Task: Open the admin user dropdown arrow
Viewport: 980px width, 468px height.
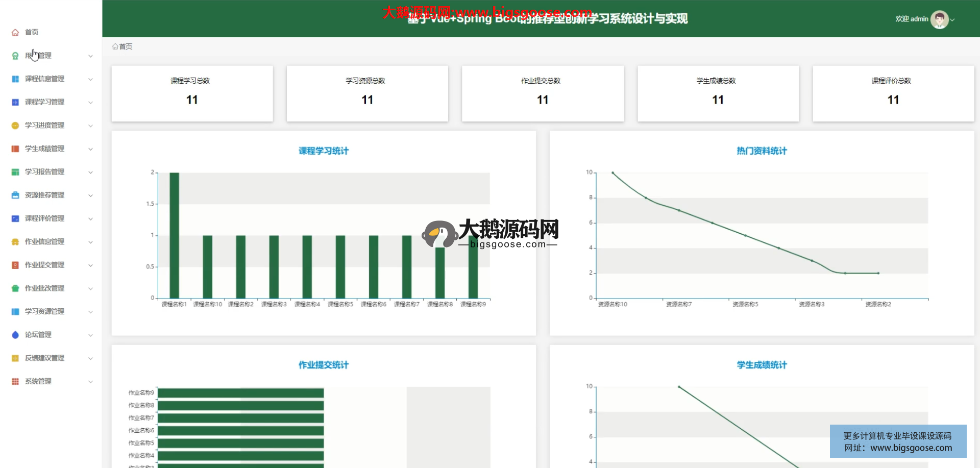Action: pyautogui.click(x=952, y=20)
